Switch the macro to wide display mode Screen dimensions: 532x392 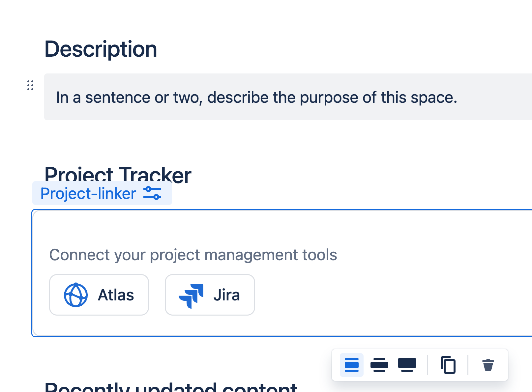[379, 365]
